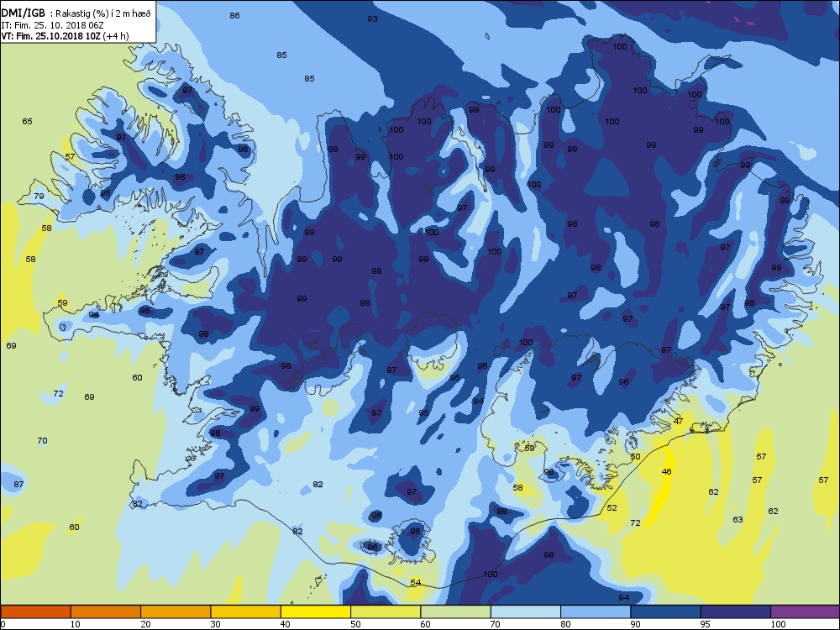
Task: Click the '50' humidity value on the map
Action: point(635,456)
